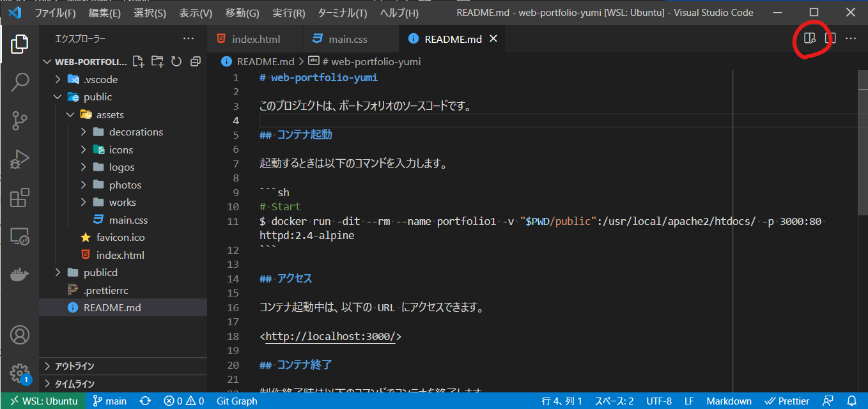
Task: Click Visual Studio Code logo icon
Action: pyautogui.click(x=15, y=13)
